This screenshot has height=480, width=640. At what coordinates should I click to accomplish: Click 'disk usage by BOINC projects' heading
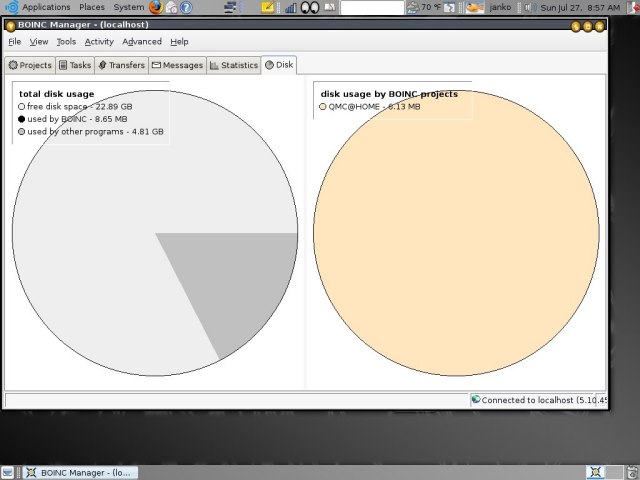(389, 94)
